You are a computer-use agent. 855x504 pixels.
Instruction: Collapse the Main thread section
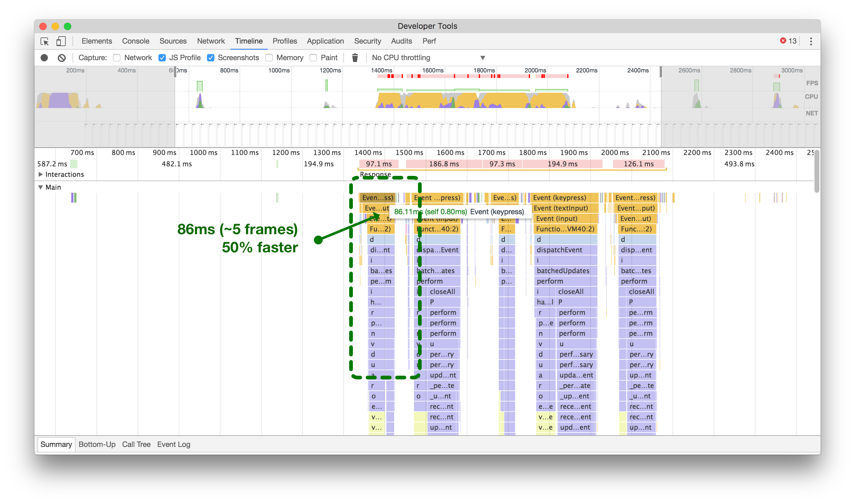pos(41,187)
